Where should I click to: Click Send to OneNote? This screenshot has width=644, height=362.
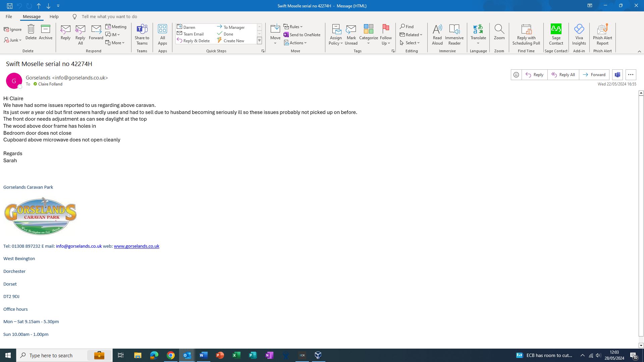pyautogui.click(x=302, y=35)
